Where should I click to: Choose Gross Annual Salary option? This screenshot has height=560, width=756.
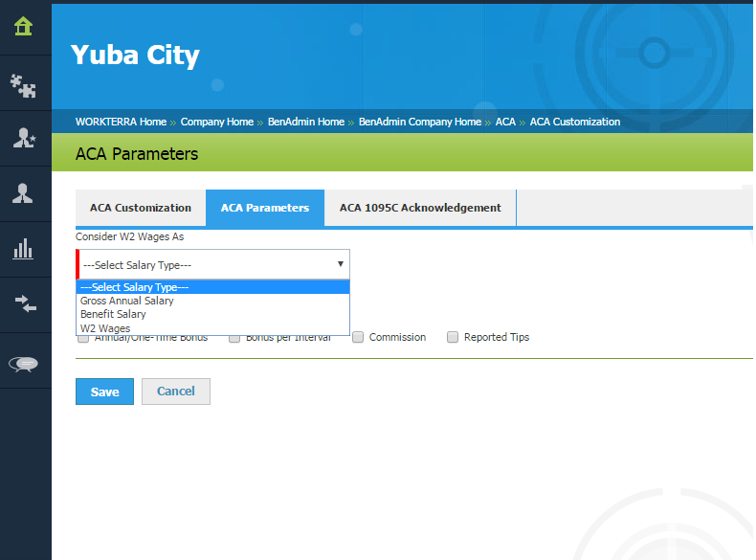click(x=127, y=301)
